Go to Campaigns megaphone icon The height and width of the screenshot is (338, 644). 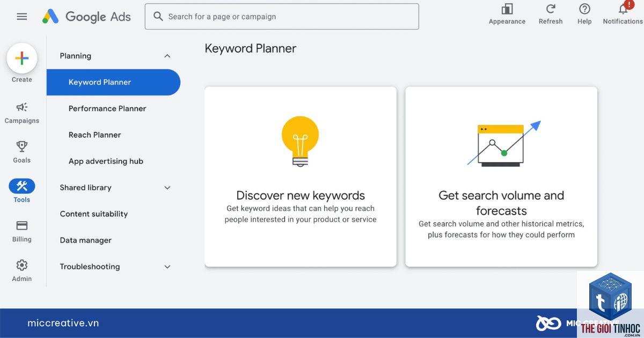22,107
